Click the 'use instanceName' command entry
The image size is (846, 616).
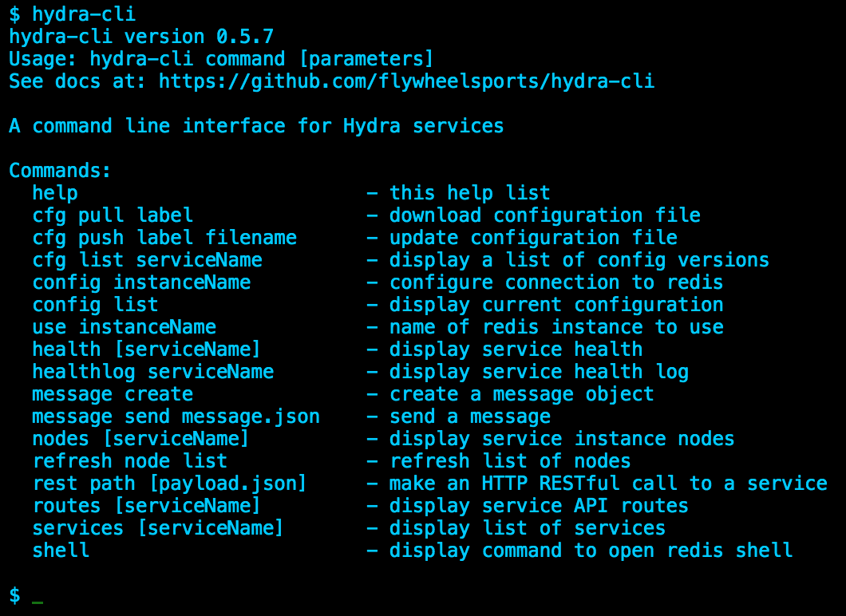[124, 326]
